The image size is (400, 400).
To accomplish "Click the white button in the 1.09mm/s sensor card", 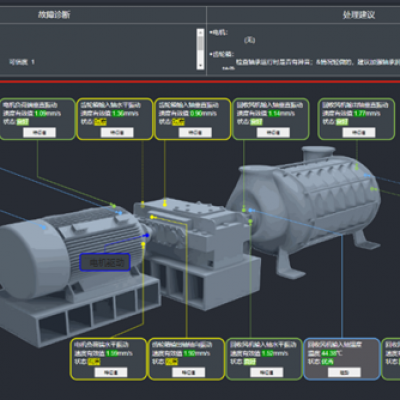I will 39,132.
